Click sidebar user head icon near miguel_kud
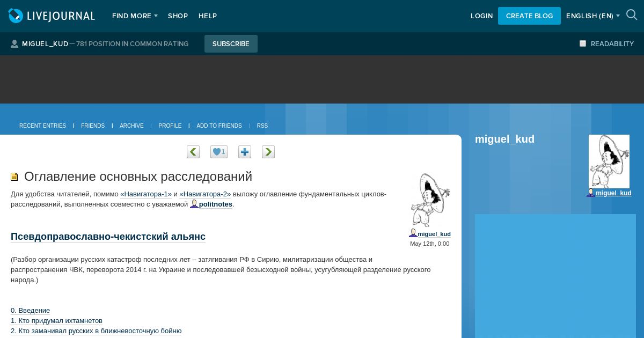Viewport: 644px width, 338px height. click(591, 193)
